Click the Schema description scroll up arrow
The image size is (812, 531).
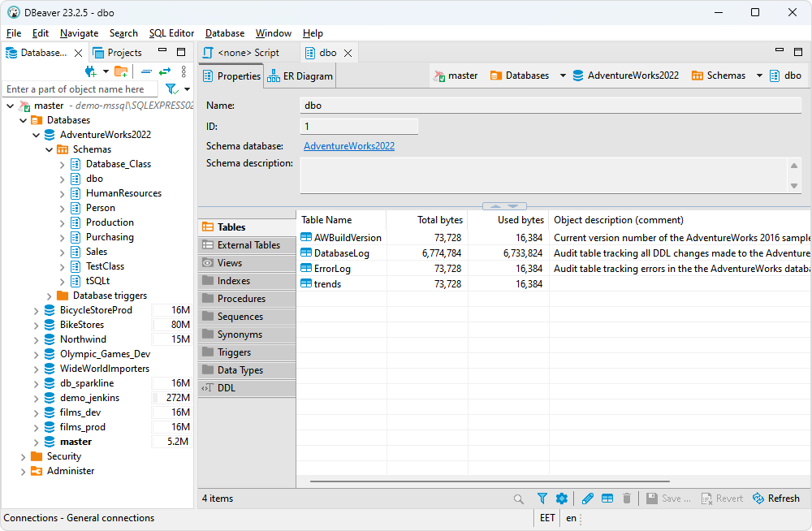[794, 166]
